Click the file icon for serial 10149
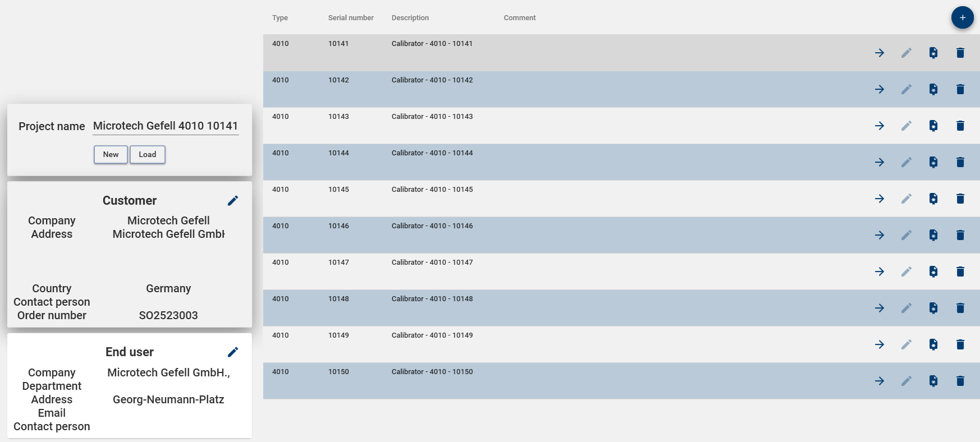Viewport: 980px width, 442px height. [933, 344]
